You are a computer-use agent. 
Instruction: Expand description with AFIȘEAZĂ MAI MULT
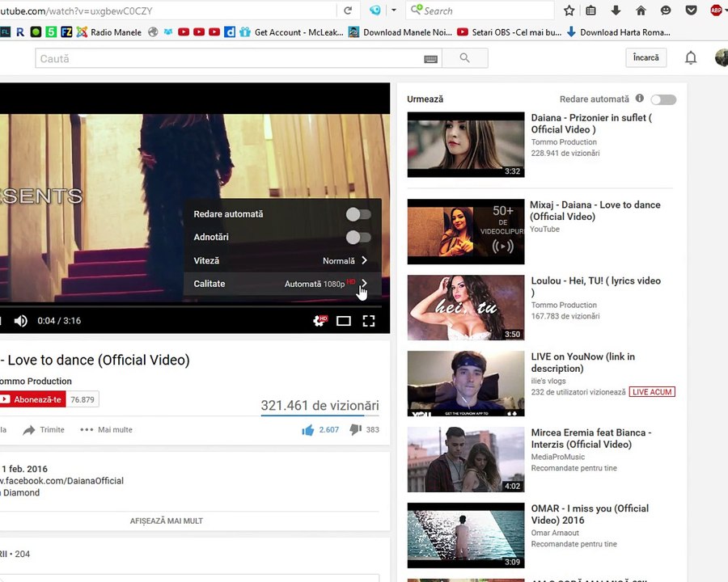click(166, 521)
